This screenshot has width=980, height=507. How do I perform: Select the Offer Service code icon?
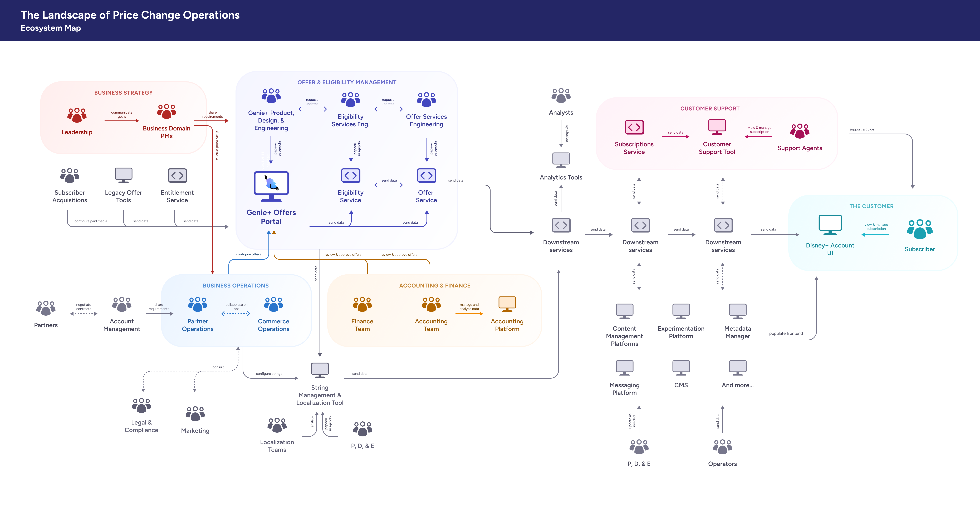426,175
